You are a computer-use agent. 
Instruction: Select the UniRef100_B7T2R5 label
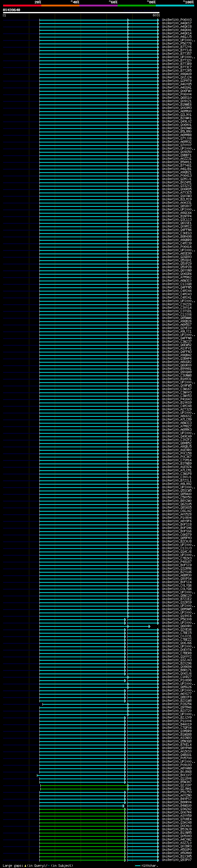pyautogui.click(x=177, y=71)
